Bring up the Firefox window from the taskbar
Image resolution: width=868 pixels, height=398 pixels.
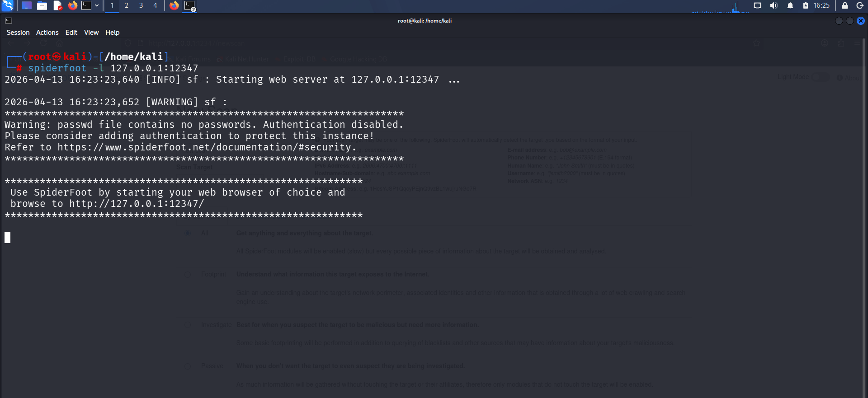[174, 5]
